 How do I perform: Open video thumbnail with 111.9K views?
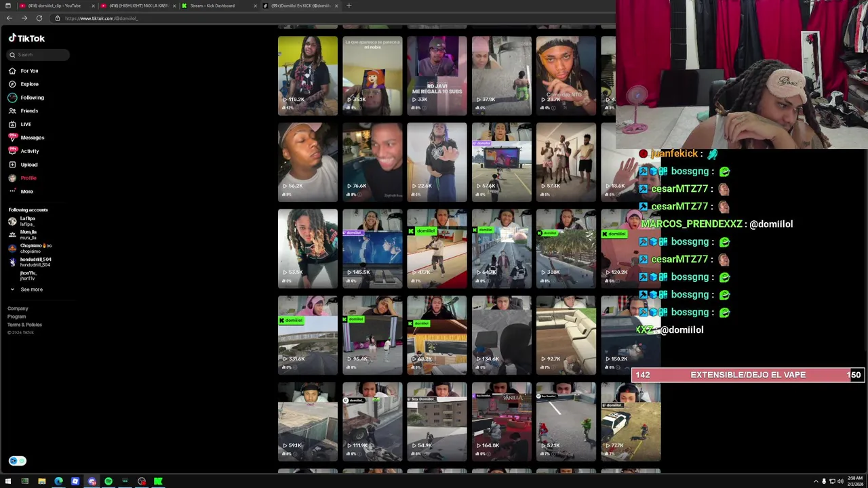(372, 422)
